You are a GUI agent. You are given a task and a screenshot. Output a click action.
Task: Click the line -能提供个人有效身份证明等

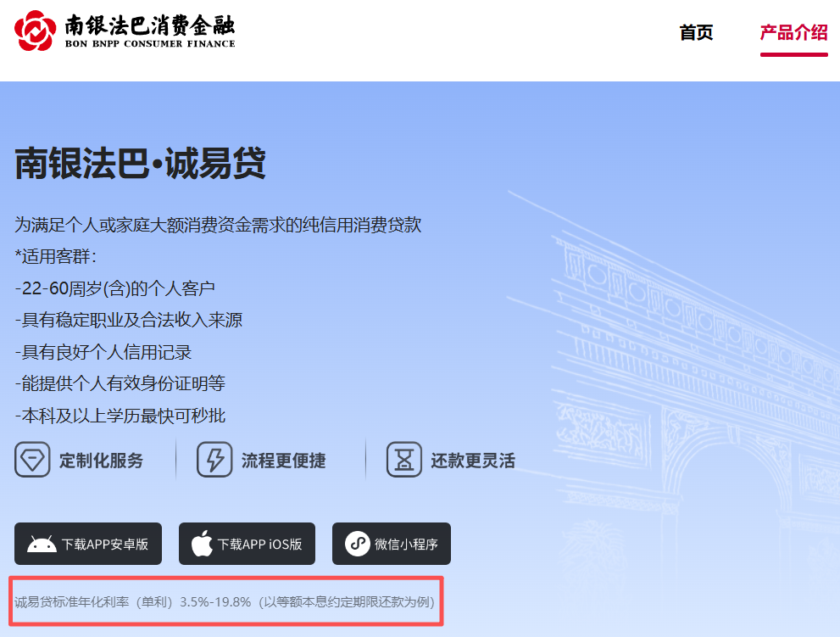(x=120, y=383)
